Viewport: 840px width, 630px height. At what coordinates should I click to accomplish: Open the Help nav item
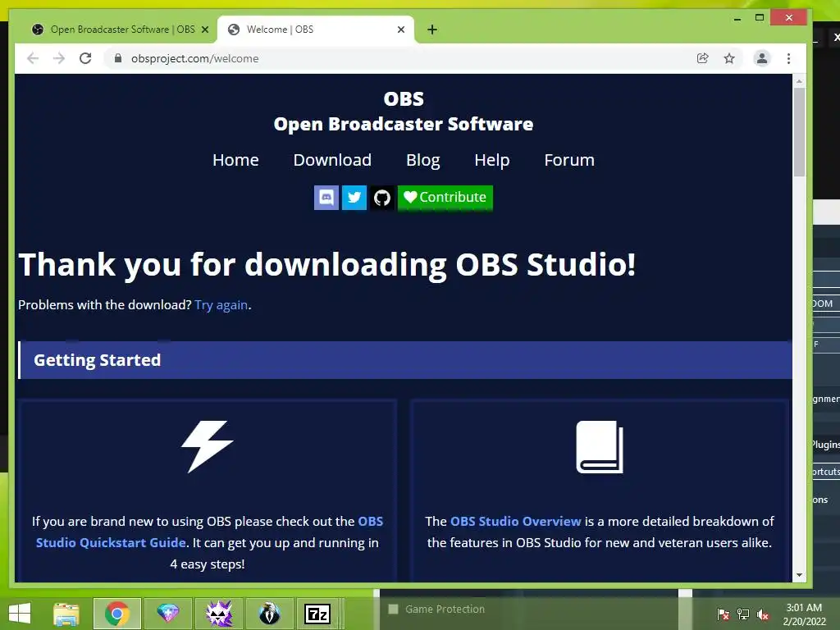[492, 160]
